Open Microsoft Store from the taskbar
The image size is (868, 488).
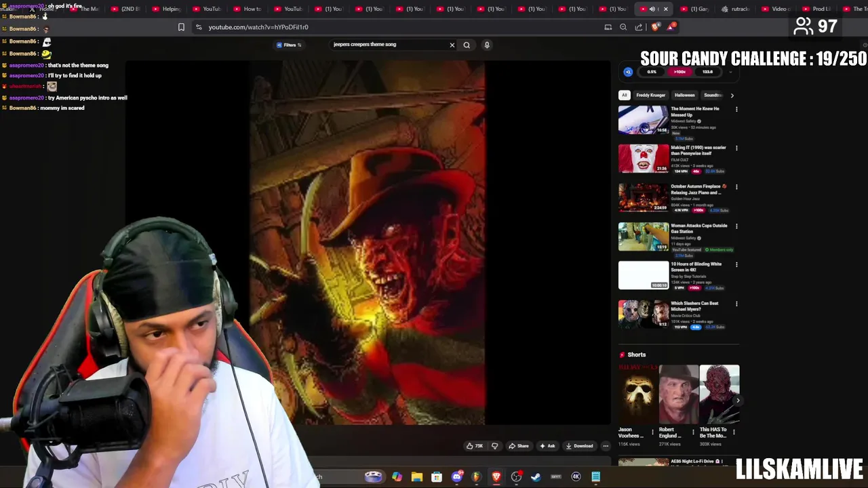(x=437, y=476)
